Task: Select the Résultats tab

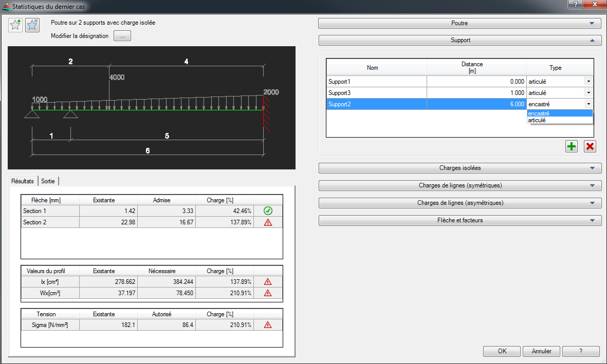Action: [x=23, y=181]
